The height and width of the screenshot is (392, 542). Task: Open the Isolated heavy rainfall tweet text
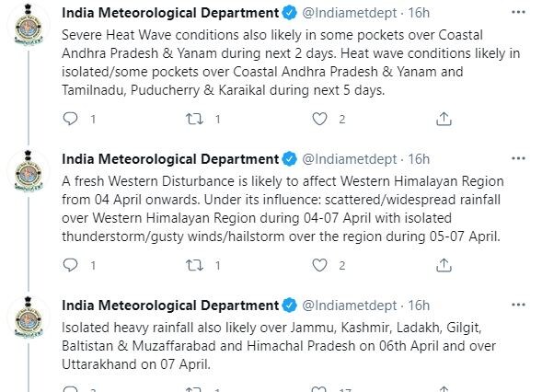point(279,346)
